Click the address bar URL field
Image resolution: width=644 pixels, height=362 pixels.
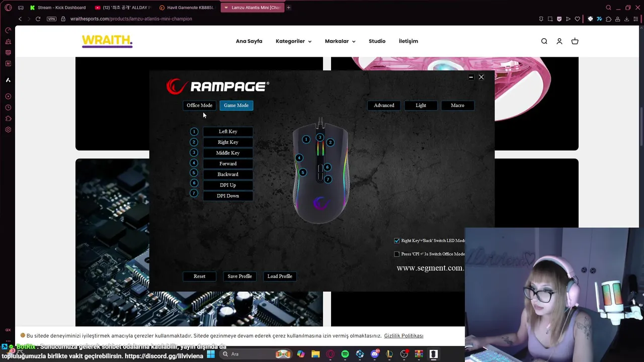[x=131, y=19]
